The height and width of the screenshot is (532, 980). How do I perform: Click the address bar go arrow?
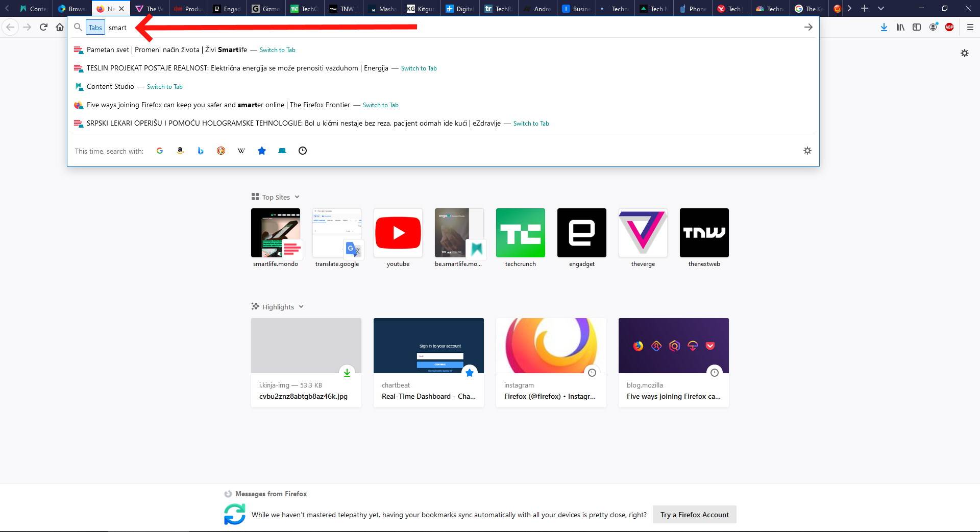[x=808, y=27]
